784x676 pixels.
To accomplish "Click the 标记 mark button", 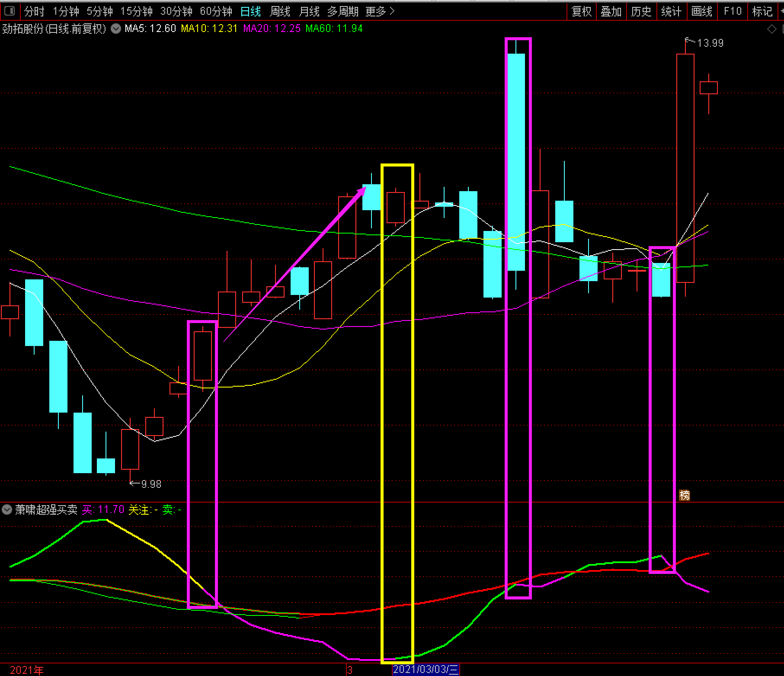I will (x=762, y=11).
